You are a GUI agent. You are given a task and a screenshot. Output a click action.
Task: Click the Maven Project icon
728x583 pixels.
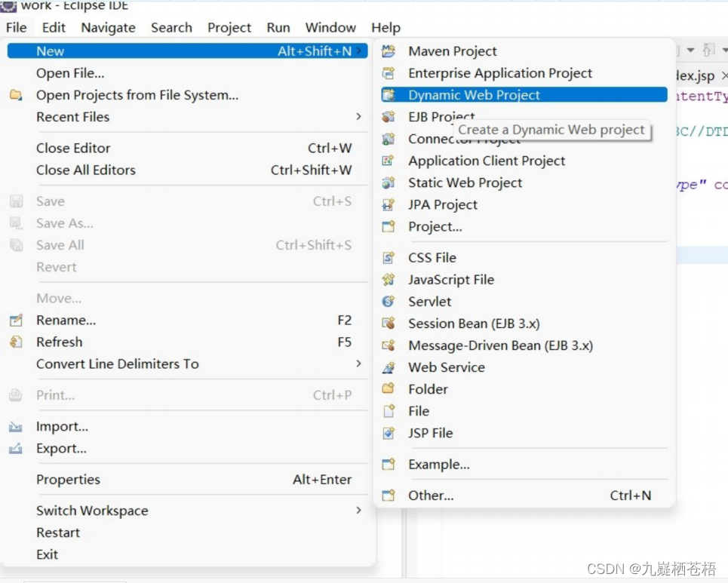389,51
